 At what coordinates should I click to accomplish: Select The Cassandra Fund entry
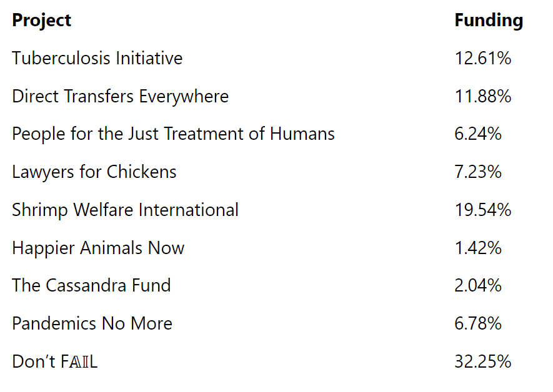[91, 285]
